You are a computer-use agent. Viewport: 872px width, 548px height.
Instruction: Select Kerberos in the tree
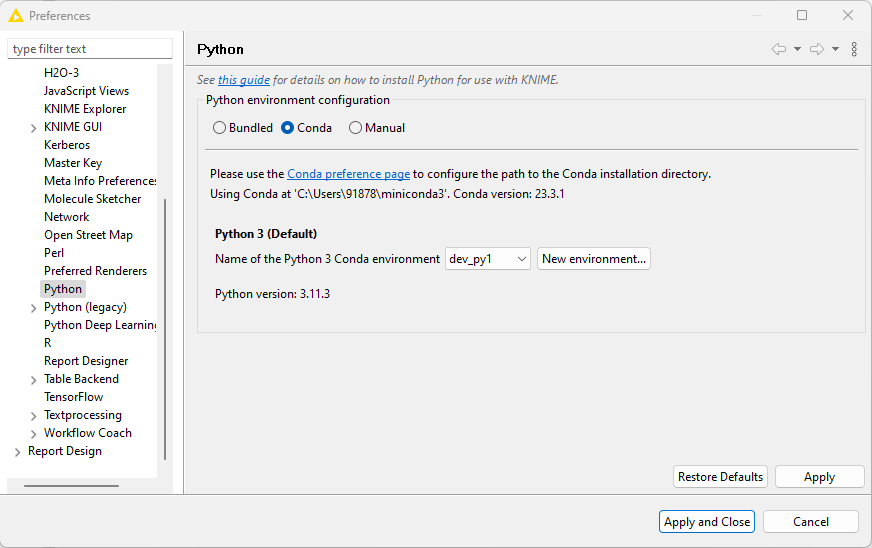tap(67, 145)
